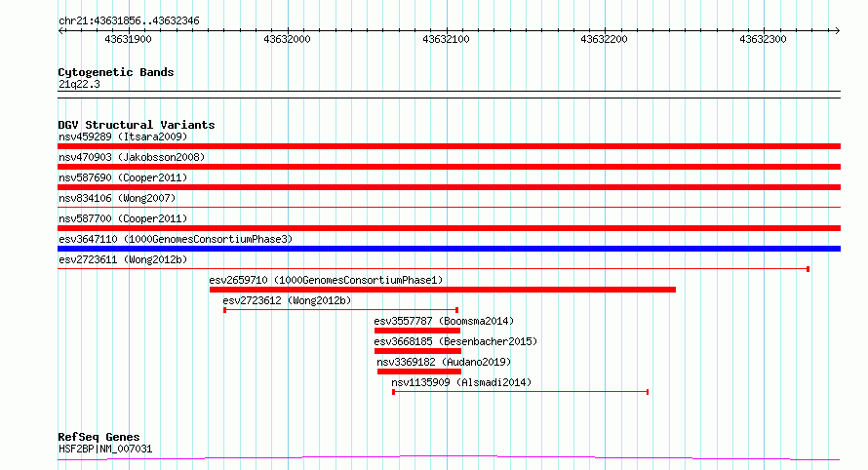Image resolution: width=868 pixels, height=470 pixels.
Task: Click the esv2723612 (Wong2012b) label
Action: click(287, 300)
